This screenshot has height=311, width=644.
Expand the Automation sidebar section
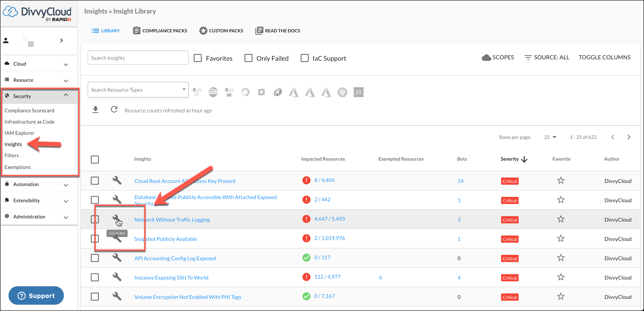pyautogui.click(x=39, y=184)
